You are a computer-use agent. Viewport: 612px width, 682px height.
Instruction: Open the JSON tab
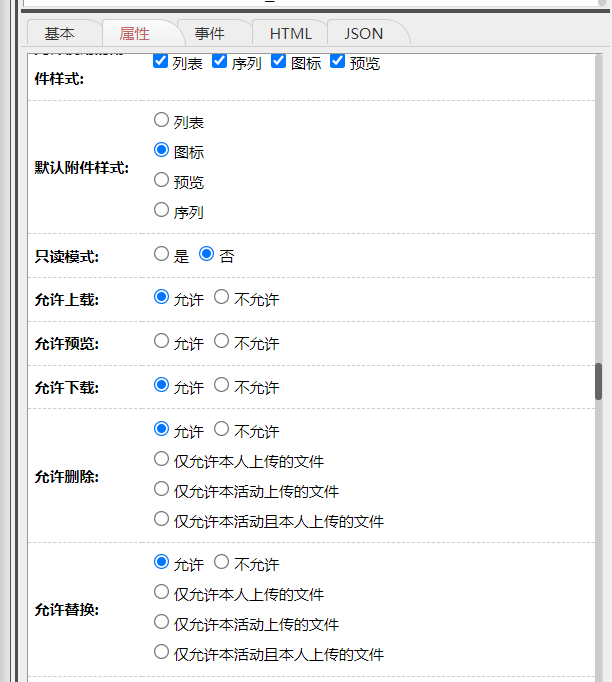click(x=364, y=33)
